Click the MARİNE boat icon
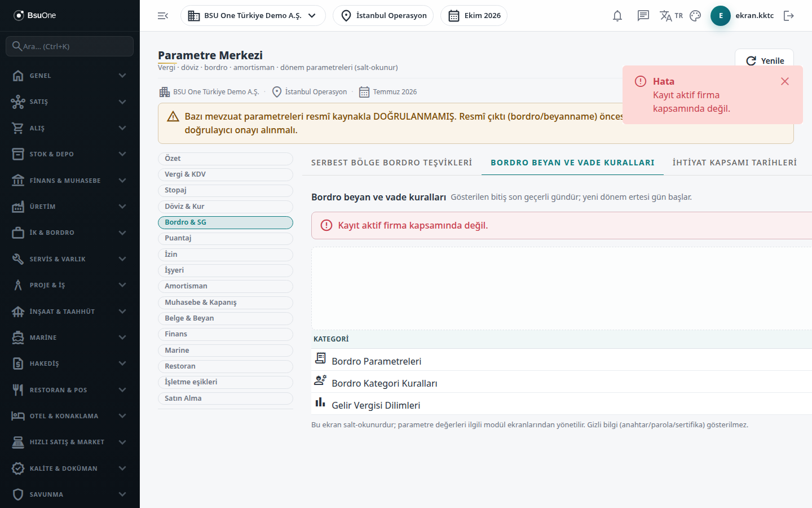Viewport: 812px width, 508px height. click(18, 338)
